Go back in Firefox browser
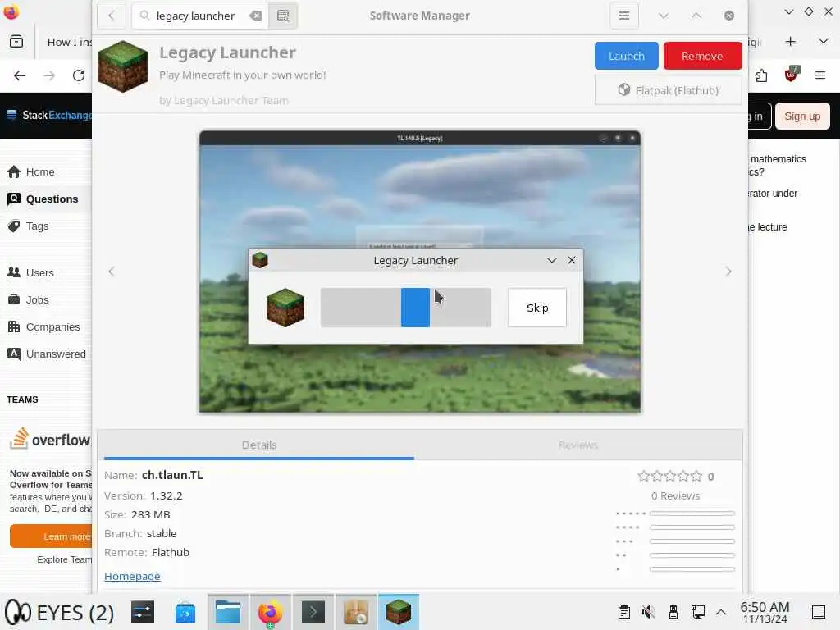This screenshot has width=840, height=630. 20,75
